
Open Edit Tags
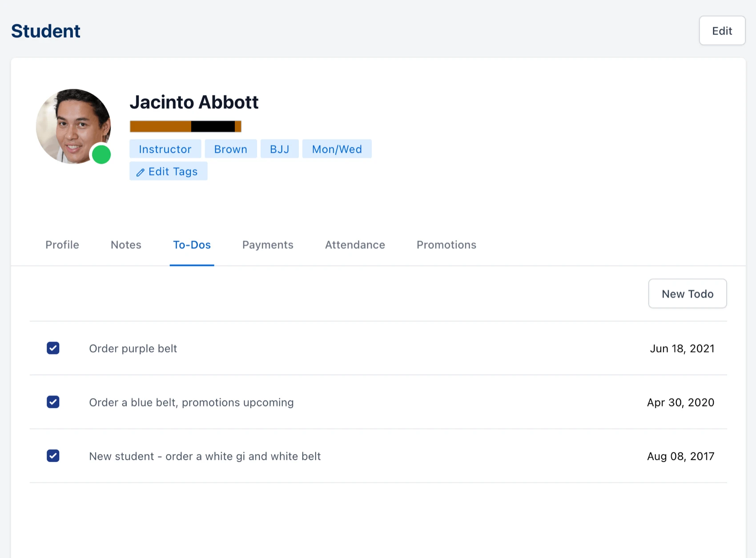tap(168, 171)
